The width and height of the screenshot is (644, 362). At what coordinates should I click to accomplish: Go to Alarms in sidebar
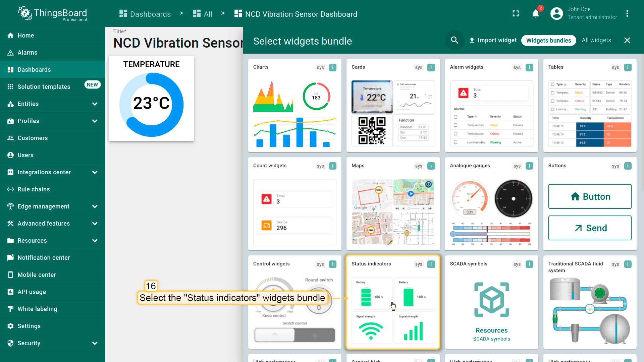click(x=28, y=53)
